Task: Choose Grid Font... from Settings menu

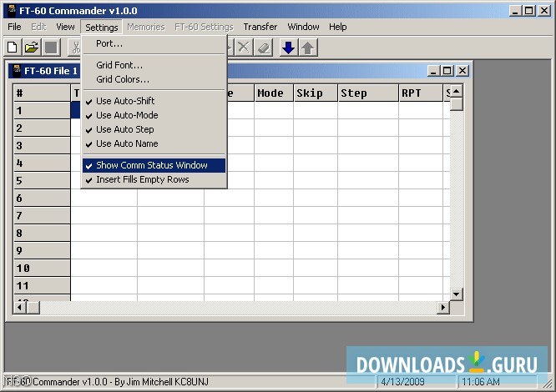Action: point(154,65)
